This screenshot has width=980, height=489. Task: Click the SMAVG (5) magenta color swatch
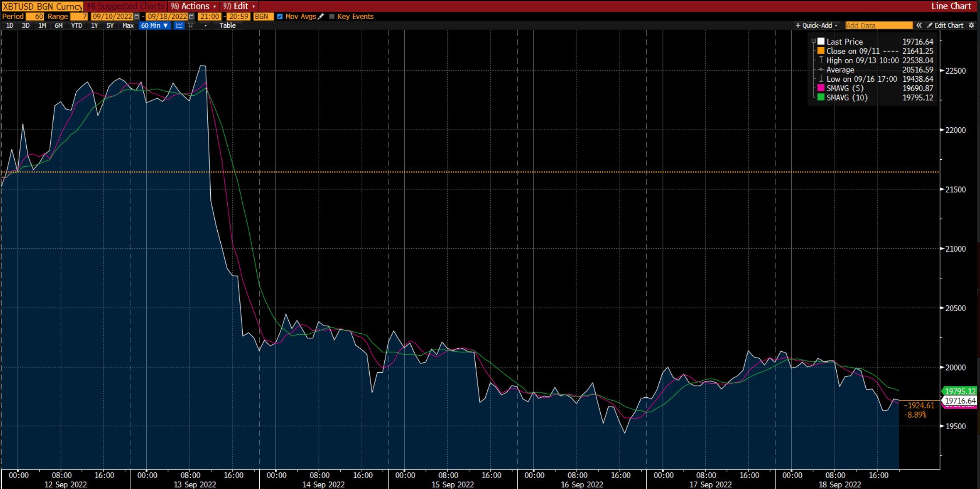coord(821,88)
